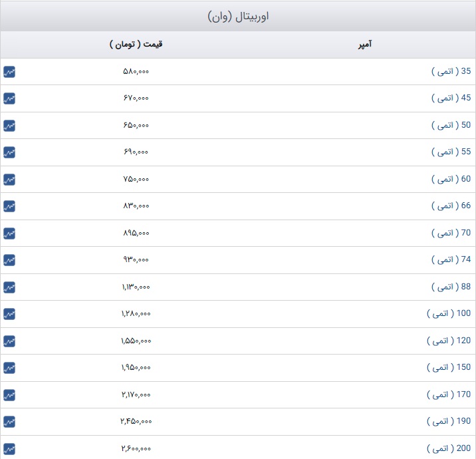Viewport: 476px width, 459px height.
Task: Select the price ۹۳۰,۰۰۰ cell
Action: [136, 259]
